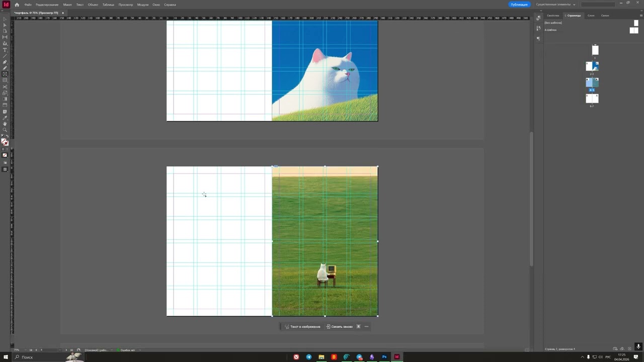644x362 pixels.
Task: Toggle the Apply None color button
Action: click(x=5, y=155)
